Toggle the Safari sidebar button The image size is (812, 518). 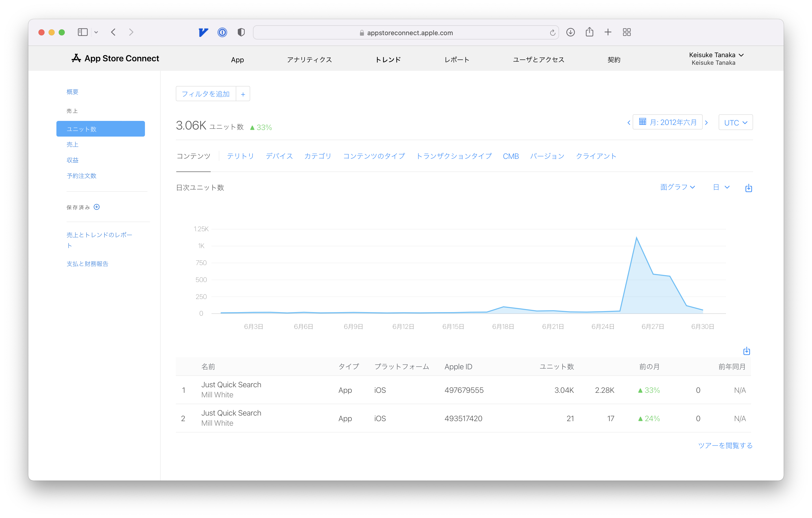tap(83, 32)
